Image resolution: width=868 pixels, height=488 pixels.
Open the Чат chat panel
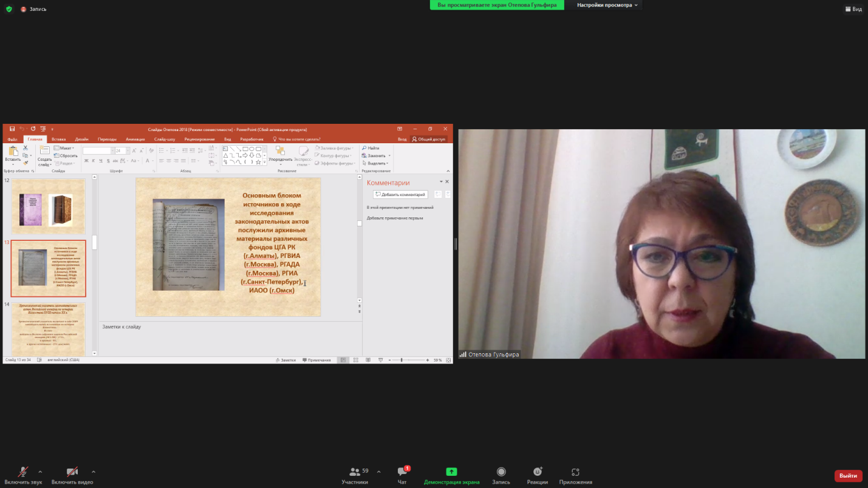tap(402, 475)
